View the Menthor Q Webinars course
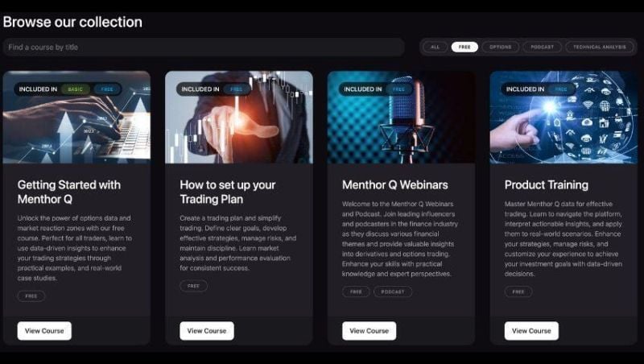Screen dimensions: 644x364 [x=369, y=331]
